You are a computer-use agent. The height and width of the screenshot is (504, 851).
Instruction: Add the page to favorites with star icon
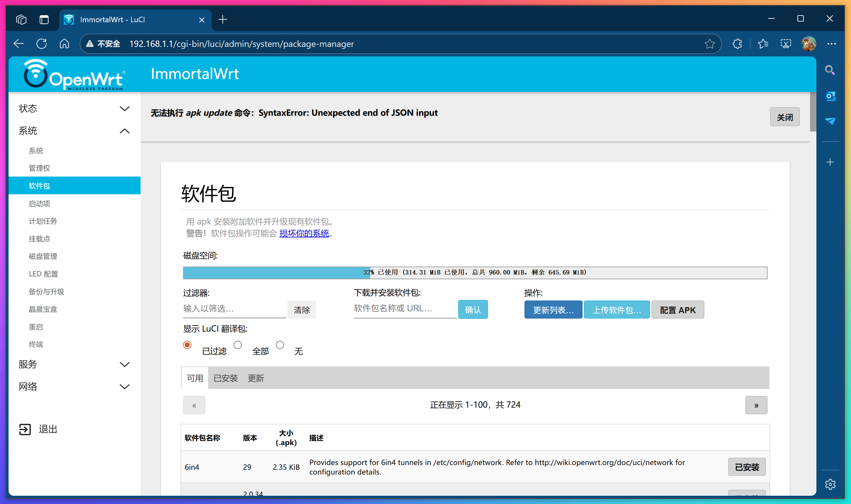(x=709, y=43)
